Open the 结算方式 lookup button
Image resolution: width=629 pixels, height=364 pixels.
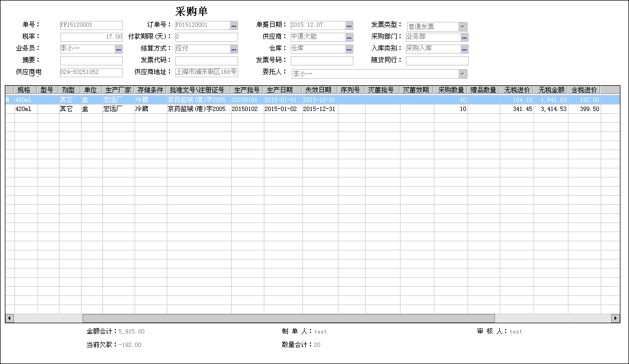coord(234,49)
